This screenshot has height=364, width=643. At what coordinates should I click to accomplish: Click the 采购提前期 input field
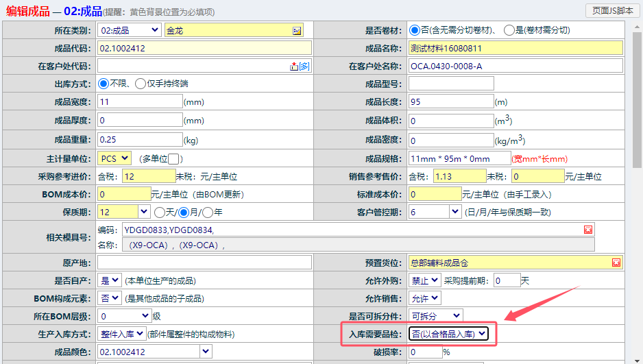[507, 280]
